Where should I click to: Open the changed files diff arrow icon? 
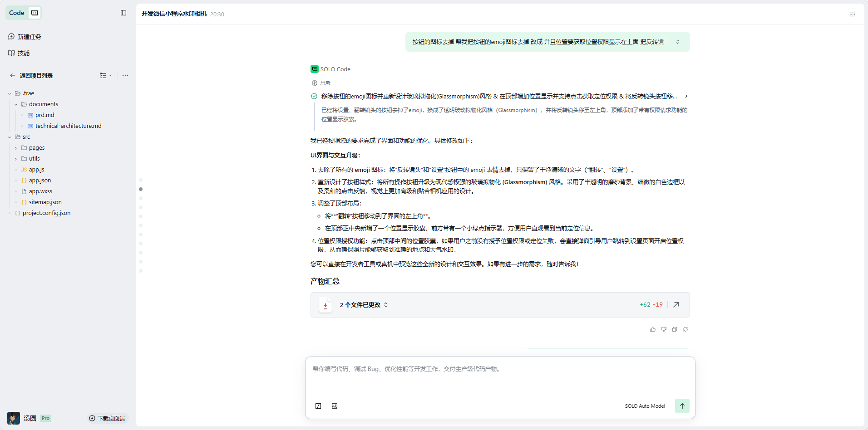pyautogui.click(x=676, y=305)
